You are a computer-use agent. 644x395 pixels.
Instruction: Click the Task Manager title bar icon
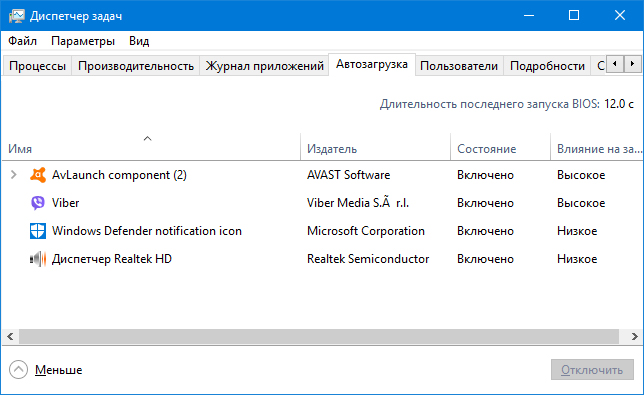[17, 16]
